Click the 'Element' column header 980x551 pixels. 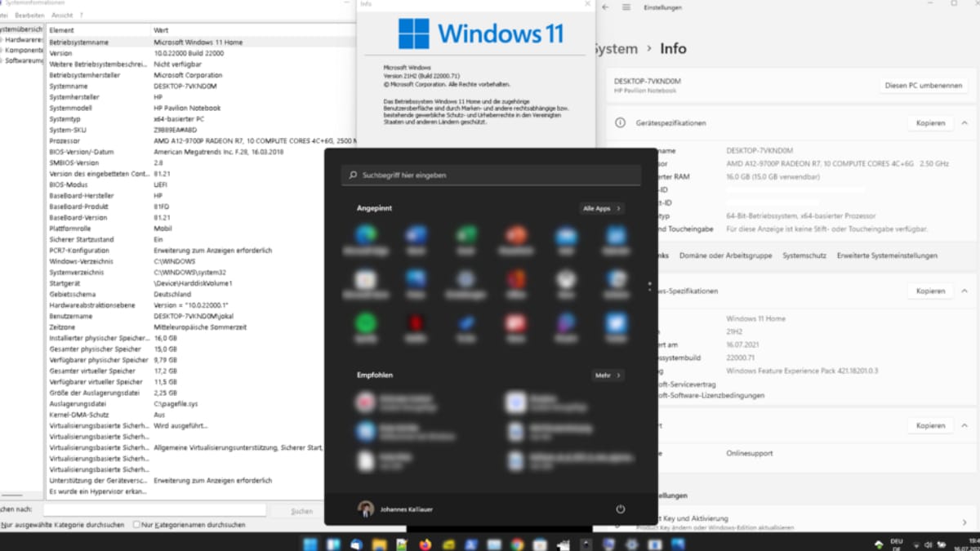coord(98,30)
